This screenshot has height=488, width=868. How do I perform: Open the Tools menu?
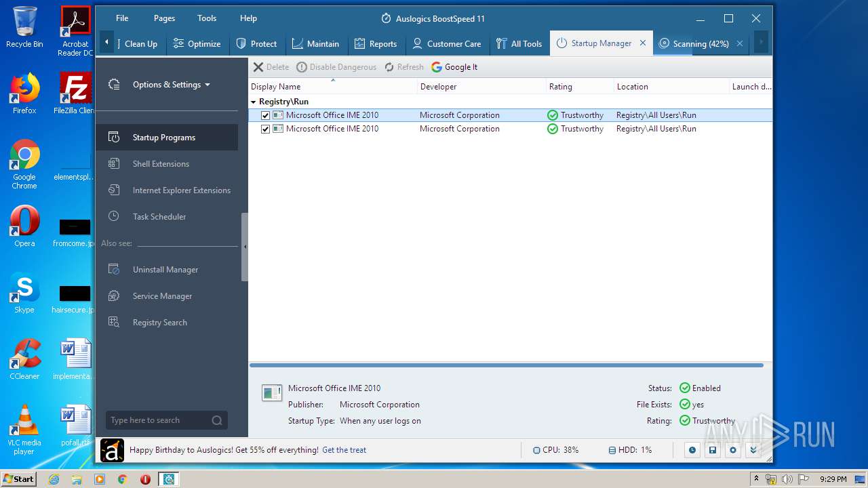[207, 18]
